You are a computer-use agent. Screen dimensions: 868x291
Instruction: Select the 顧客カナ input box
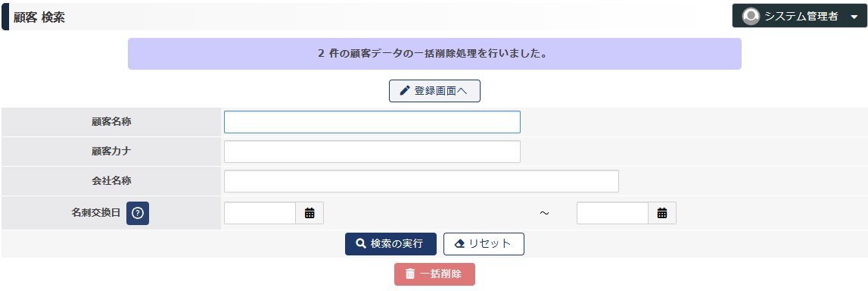372,152
